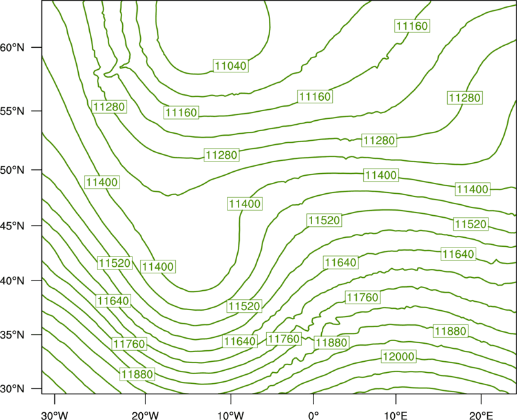
Task: Click the 11040 contour label
Action: [x=231, y=66]
